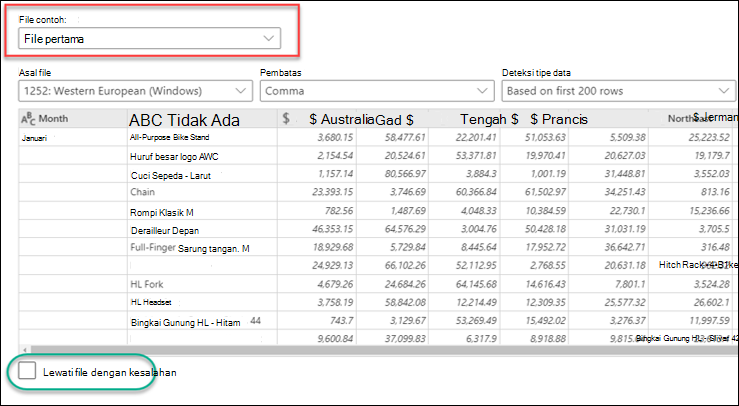The height and width of the screenshot is (406, 739).
Task: Select the $ Australia column header
Action: (341, 120)
